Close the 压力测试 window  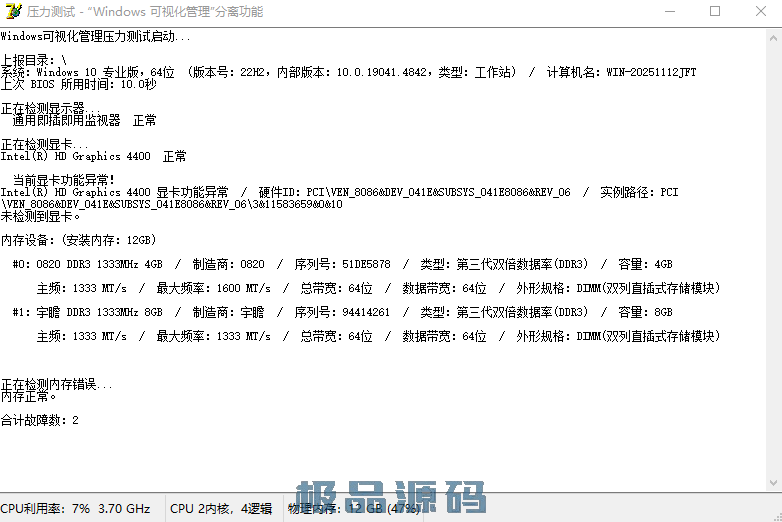pos(759,12)
